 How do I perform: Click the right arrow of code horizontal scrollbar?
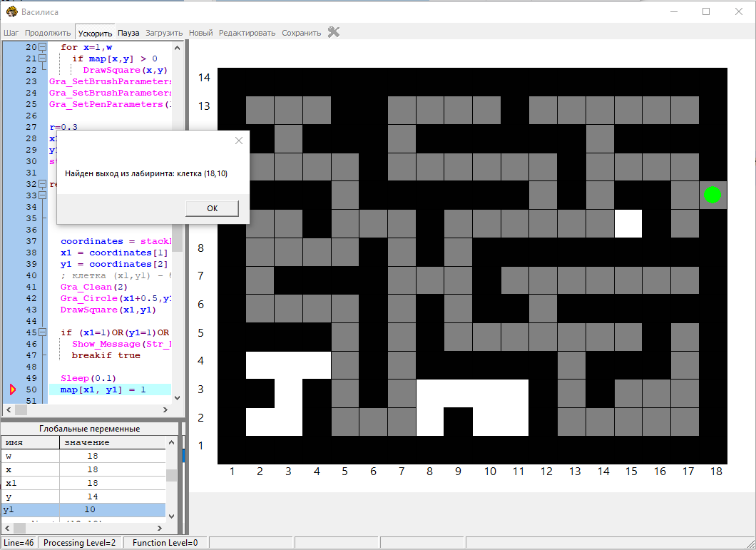click(x=165, y=410)
